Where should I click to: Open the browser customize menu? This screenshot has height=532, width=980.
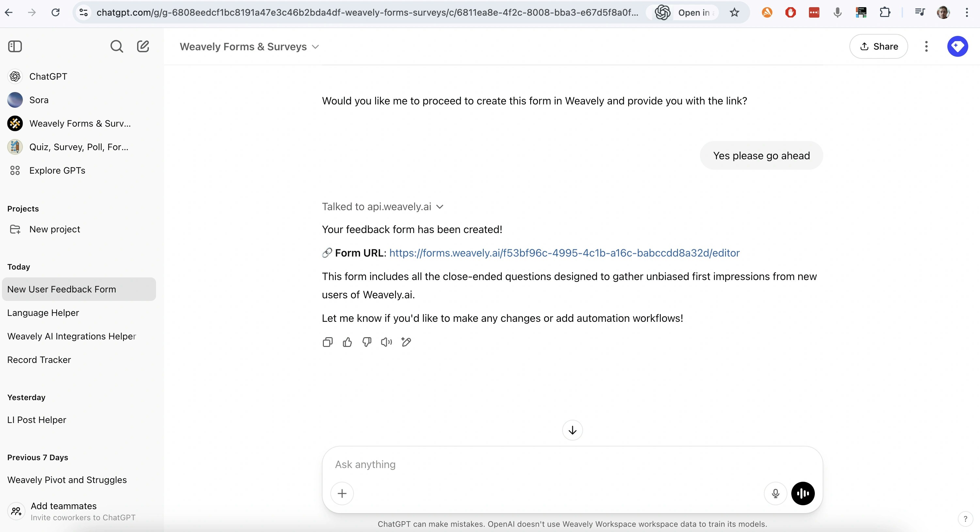click(x=967, y=12)
